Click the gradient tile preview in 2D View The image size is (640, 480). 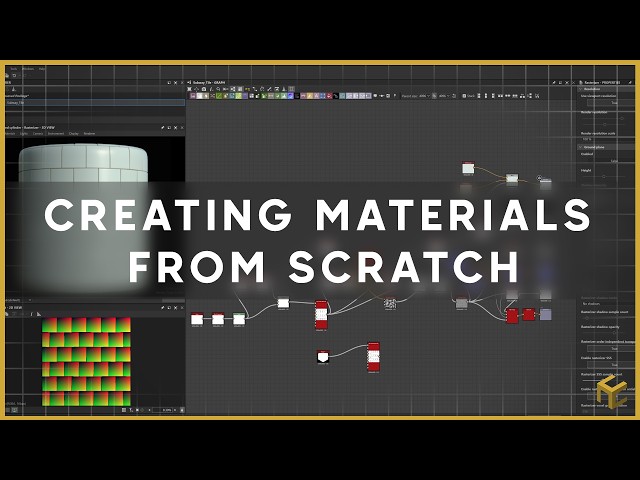click(x=86, y=362)
